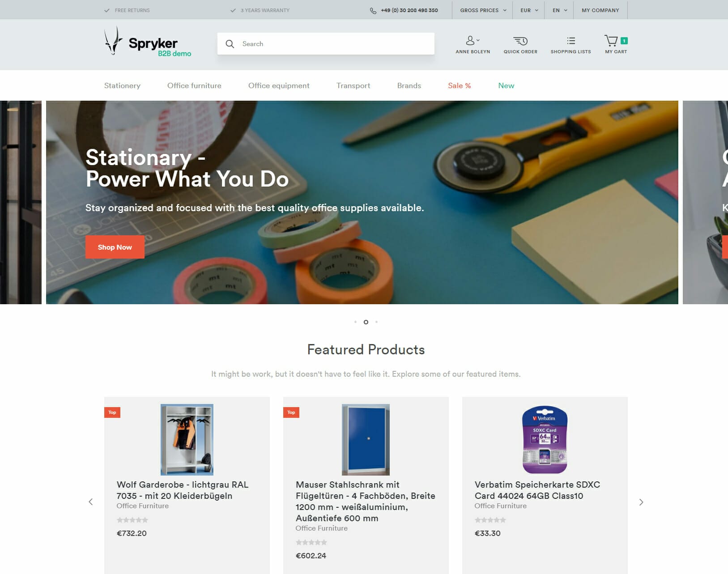Click the phone icon beside the number

point(373,10)
